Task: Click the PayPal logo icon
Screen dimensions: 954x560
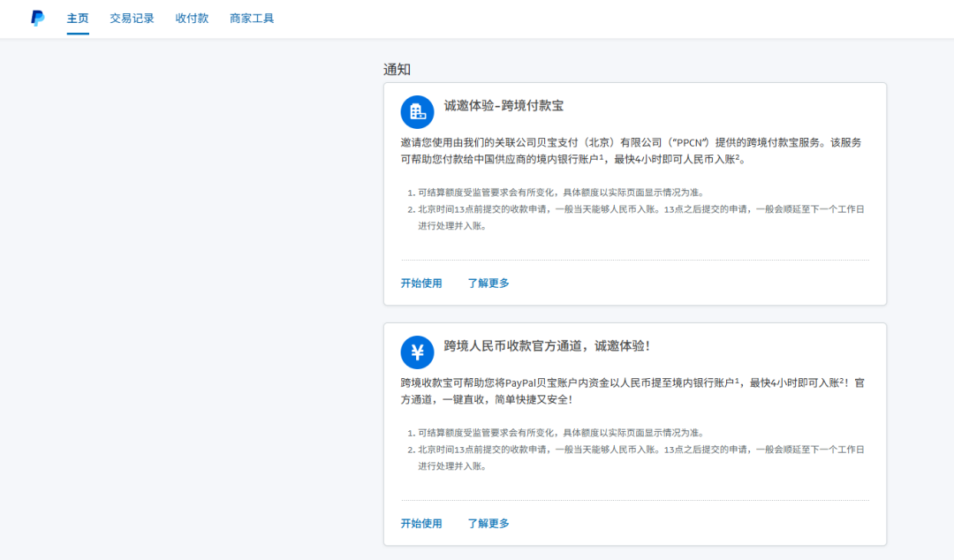Action: [38, 19]
